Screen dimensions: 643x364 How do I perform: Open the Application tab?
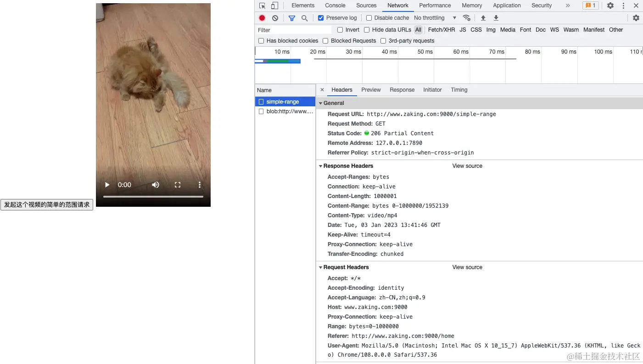[x=507, y=6]
